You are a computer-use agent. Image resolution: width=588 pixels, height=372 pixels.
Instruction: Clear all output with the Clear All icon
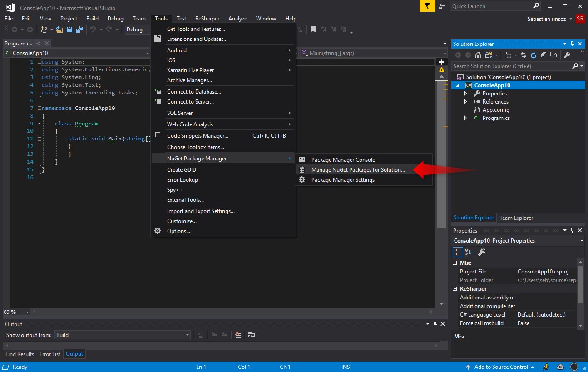238,335
